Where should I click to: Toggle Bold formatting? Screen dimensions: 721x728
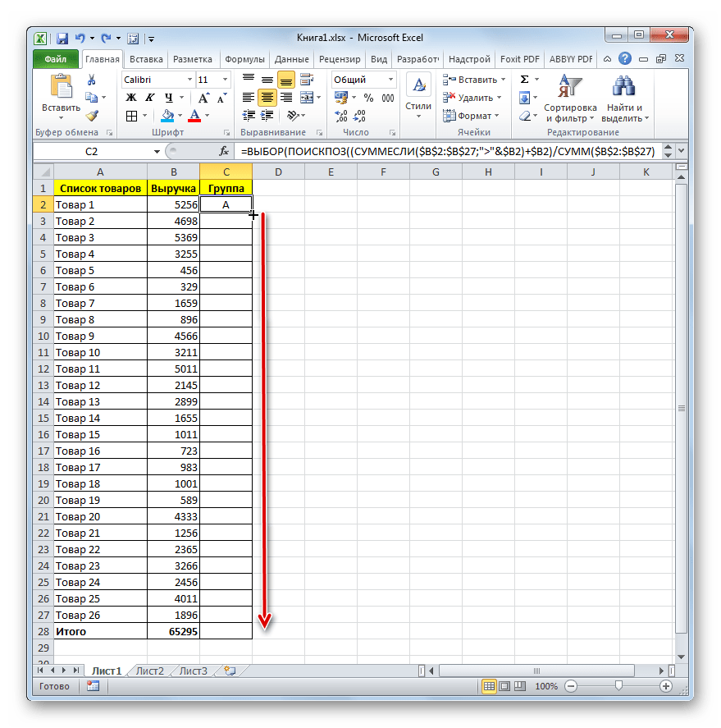(130, 98)
